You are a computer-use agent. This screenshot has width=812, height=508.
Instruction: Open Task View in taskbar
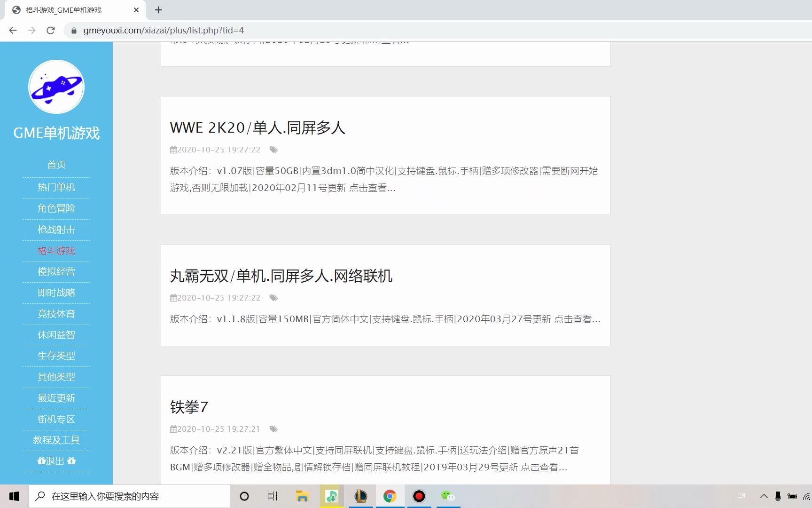[273, 496]
